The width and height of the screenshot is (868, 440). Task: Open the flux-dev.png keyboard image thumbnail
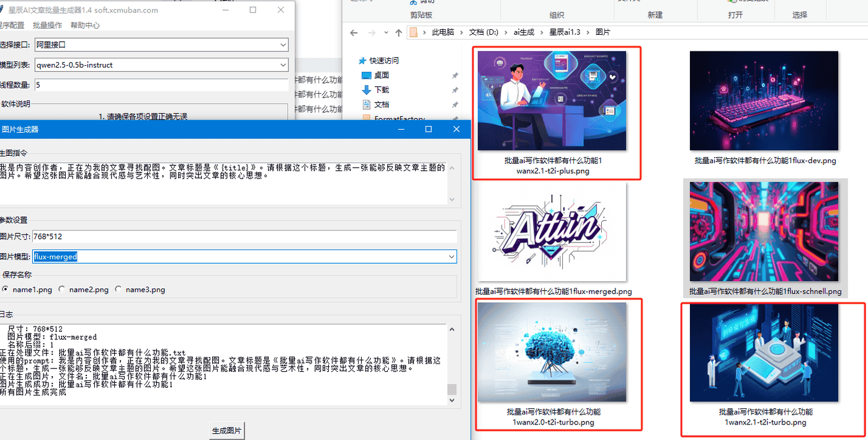click(x=764, y=101)
